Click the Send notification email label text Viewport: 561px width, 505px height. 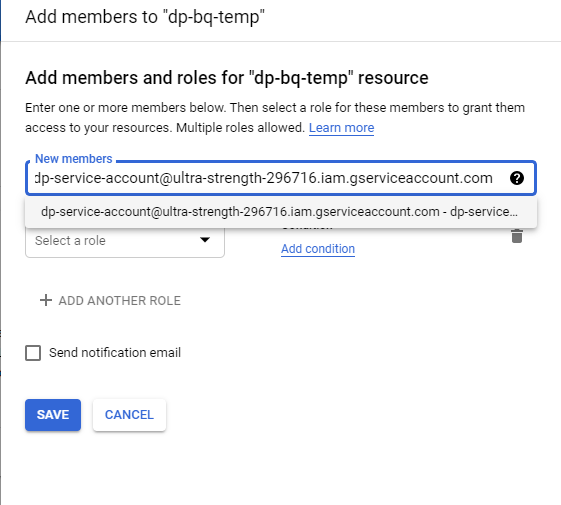pos(115,353)
